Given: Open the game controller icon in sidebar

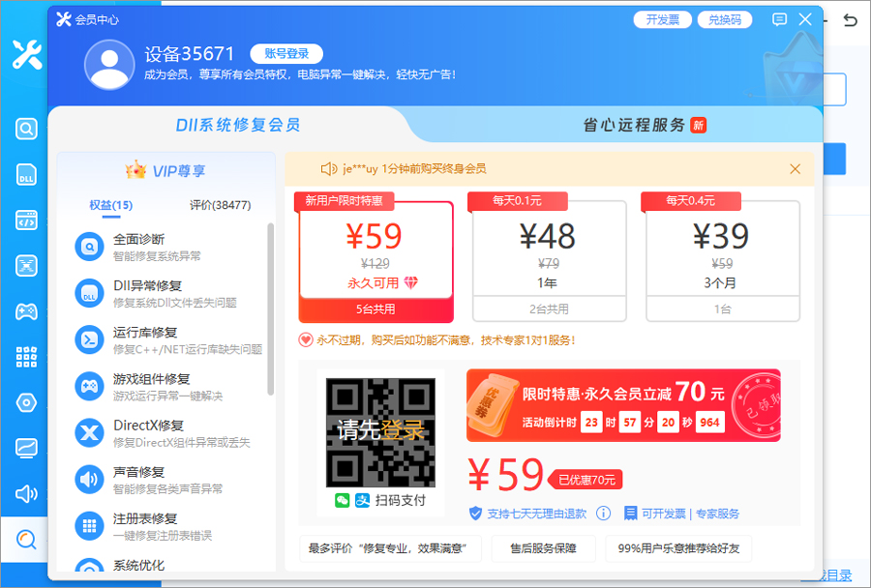Looking at the screenshot, I should pos(26,311).
